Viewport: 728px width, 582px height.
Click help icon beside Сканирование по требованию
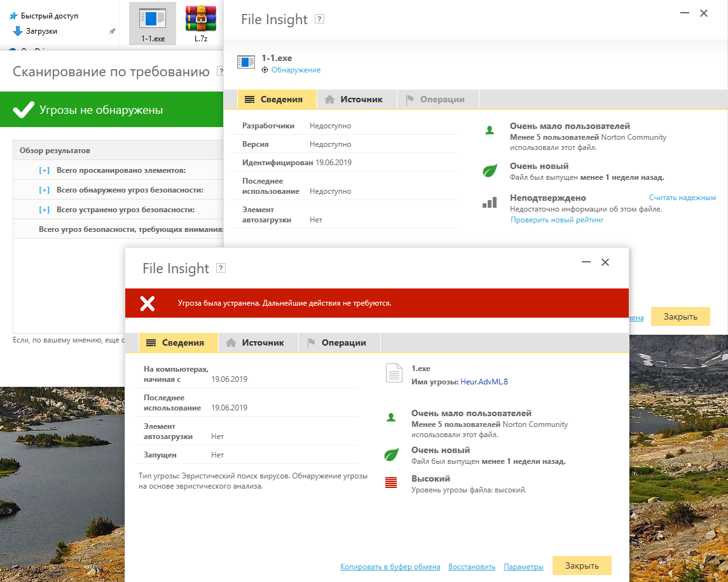[221, 71]
